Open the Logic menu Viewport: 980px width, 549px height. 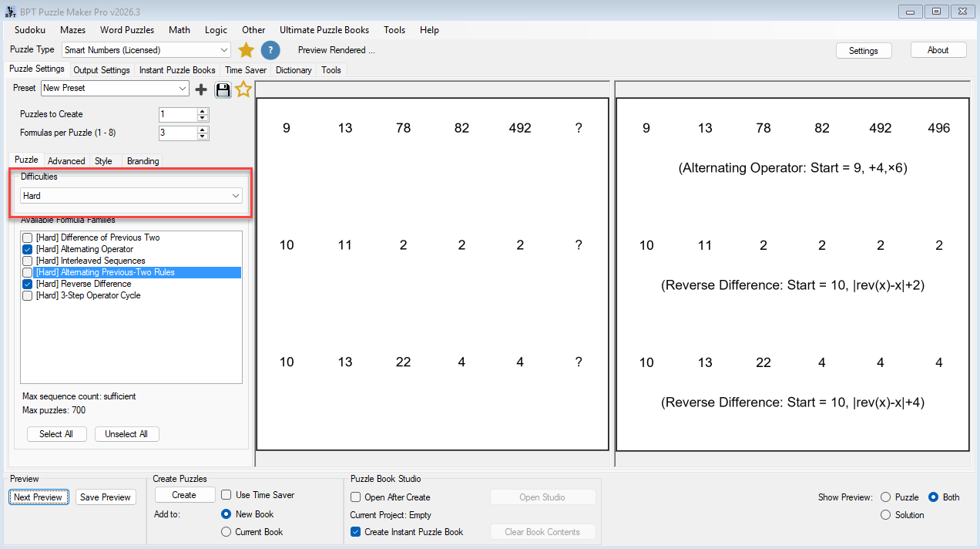216,30
